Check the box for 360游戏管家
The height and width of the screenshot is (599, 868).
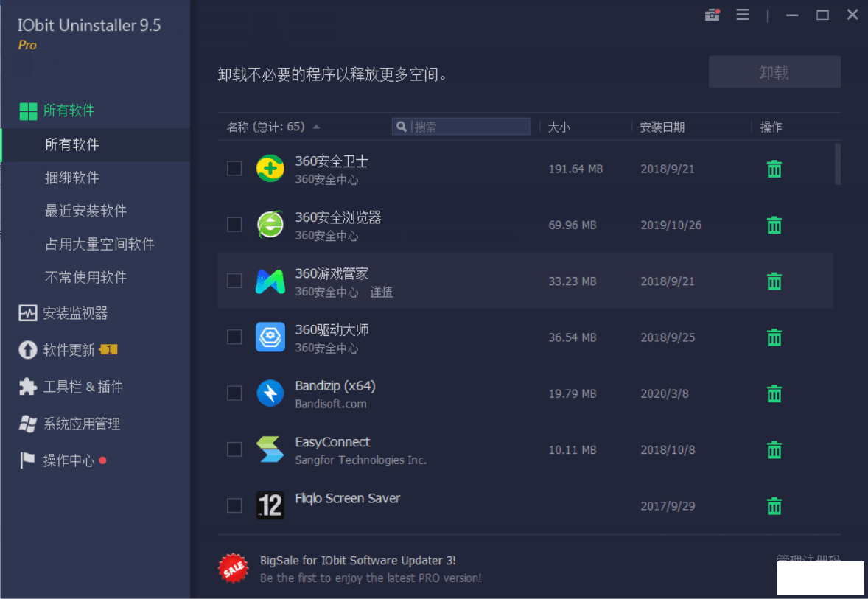[234, 281]
